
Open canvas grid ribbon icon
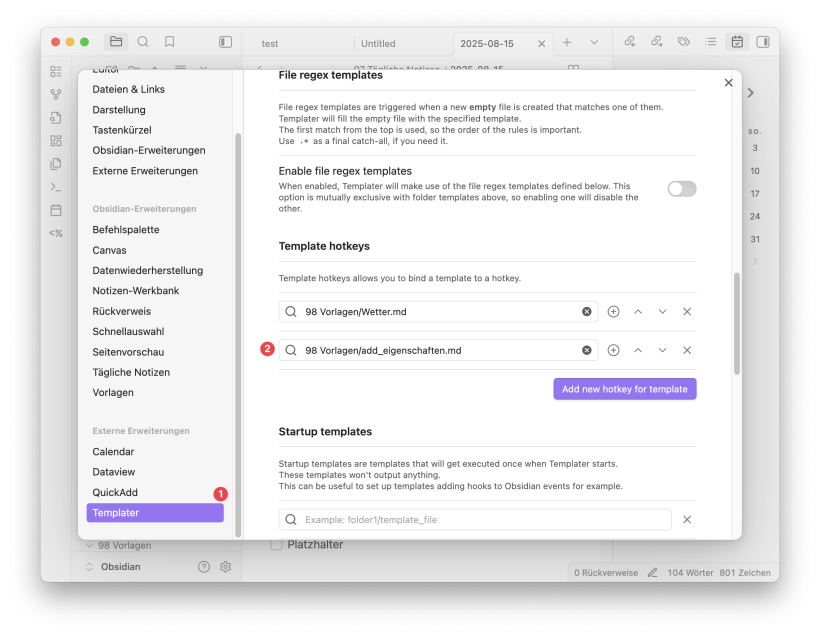(56, 141)
